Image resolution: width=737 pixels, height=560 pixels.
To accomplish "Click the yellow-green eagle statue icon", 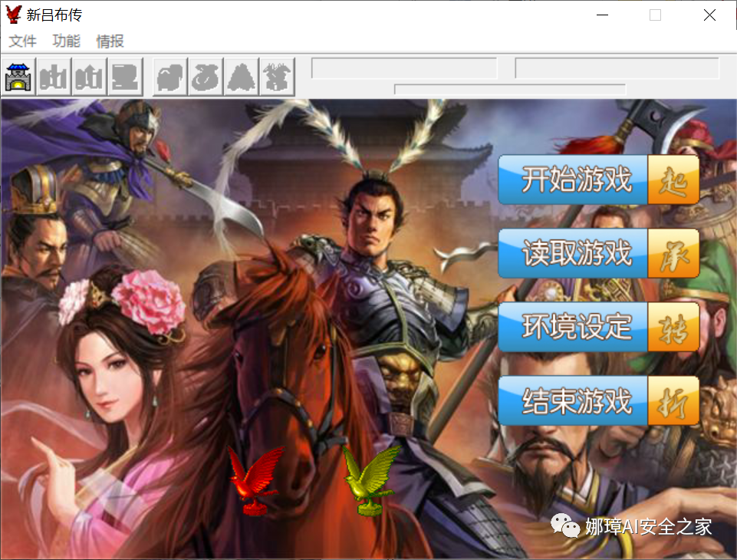I will point(371,480).
